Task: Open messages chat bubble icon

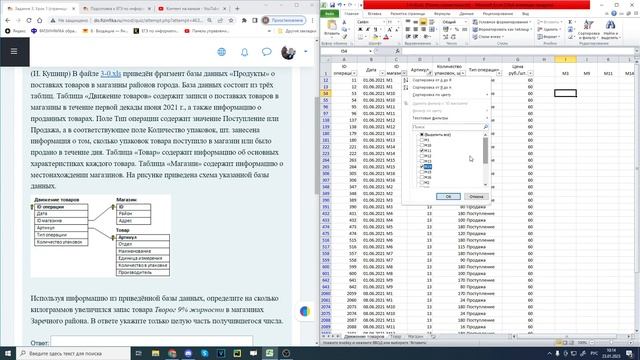Action: click(x=267, y=52)
